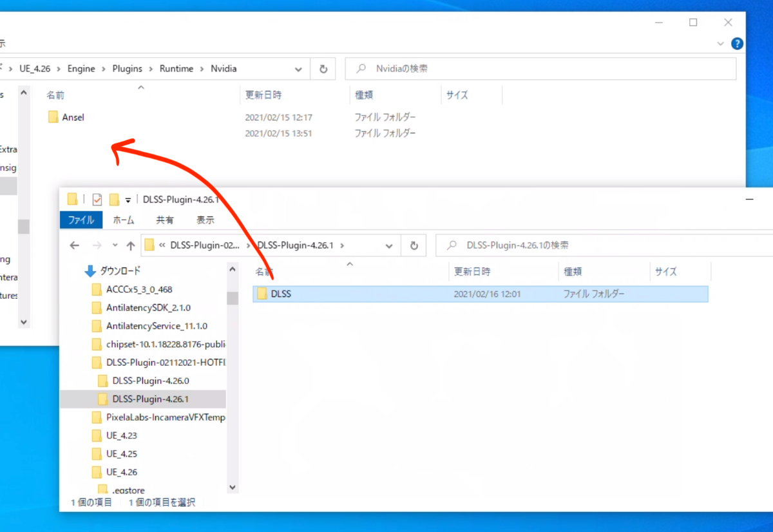Select chipset-10.1.18228.8176-publi in the tree
The height and width of the screenshot is (532, 773).
[166, 344]
